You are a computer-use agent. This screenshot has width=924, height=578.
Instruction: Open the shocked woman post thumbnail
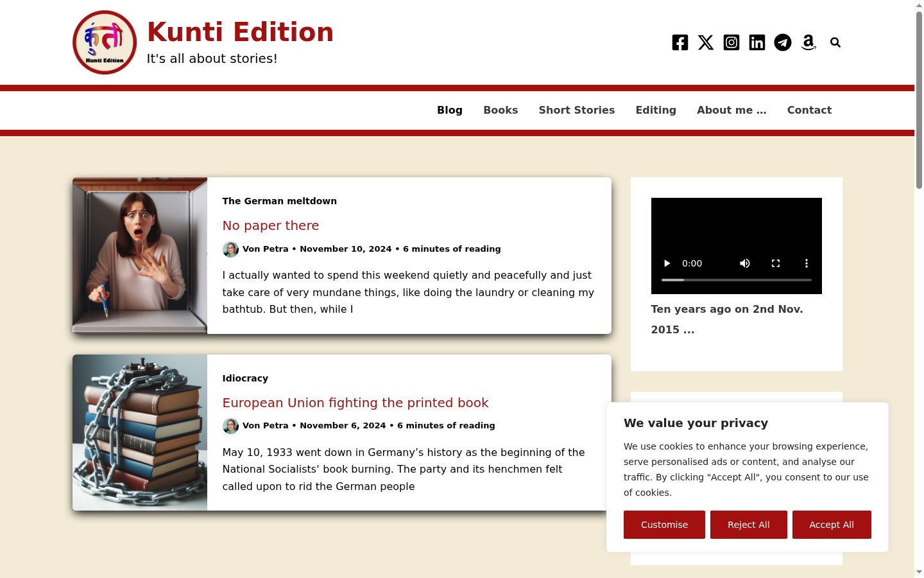click(140, 256)
